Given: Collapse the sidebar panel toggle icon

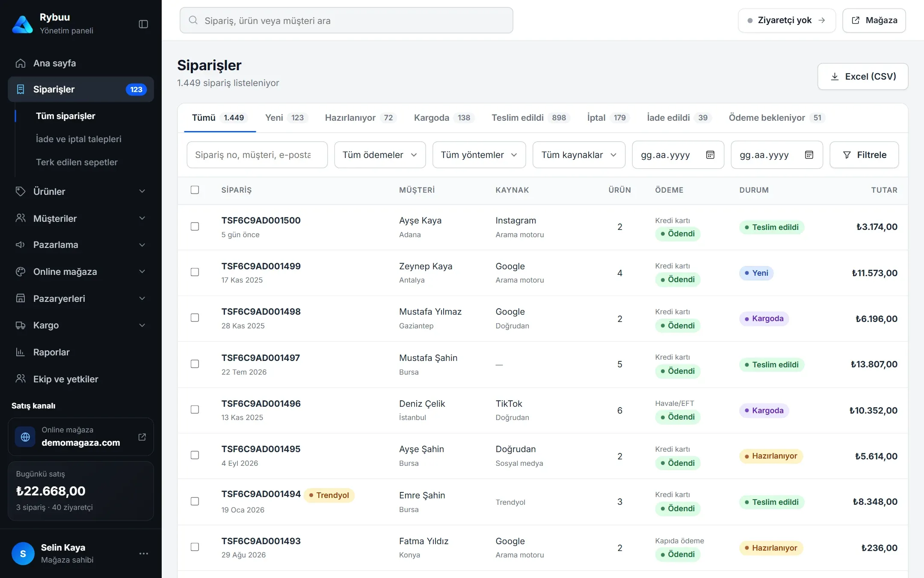Looking at the screenshot, I should pyautogui.click(x=143, y=24).
